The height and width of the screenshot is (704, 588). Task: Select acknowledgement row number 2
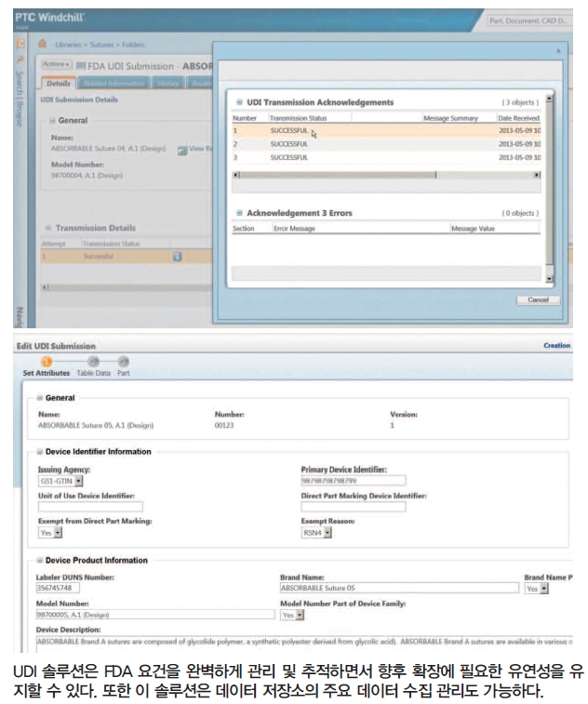point(386,144)
